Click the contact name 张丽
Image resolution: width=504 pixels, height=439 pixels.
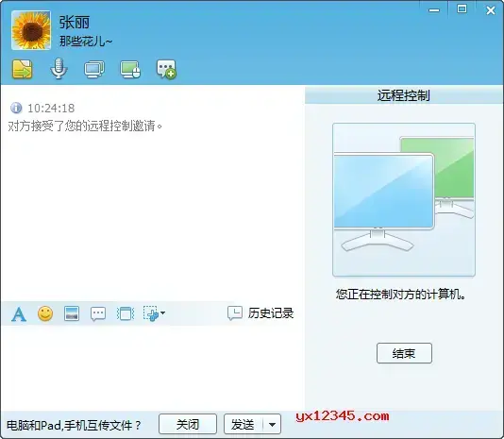pos(75,22)
